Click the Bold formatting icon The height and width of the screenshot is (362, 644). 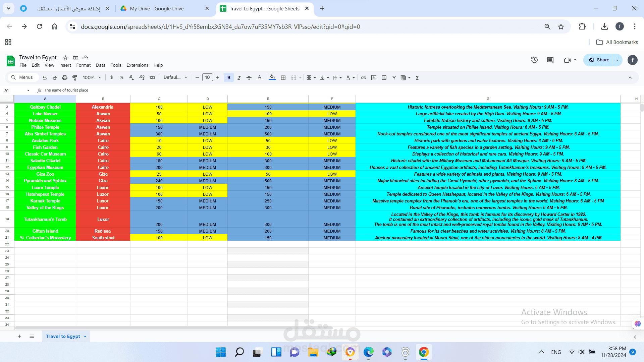[229, 78]
